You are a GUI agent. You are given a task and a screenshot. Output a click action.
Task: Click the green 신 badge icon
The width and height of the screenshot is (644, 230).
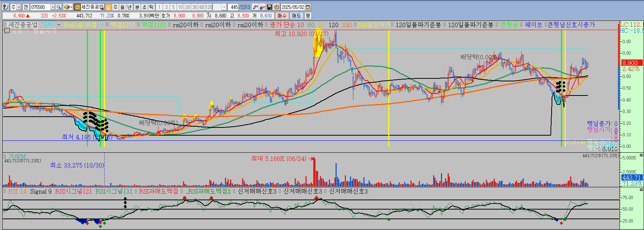click(77, 7)
